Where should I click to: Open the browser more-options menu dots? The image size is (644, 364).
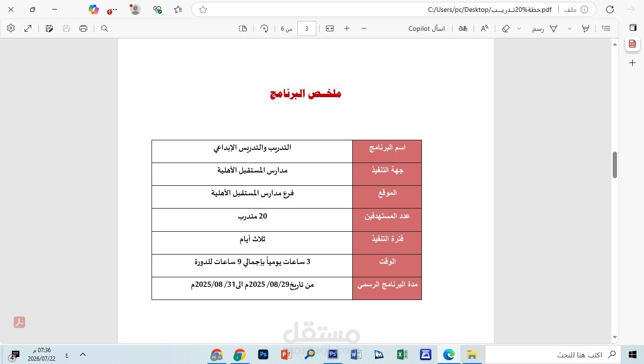(x=112, y=10)
